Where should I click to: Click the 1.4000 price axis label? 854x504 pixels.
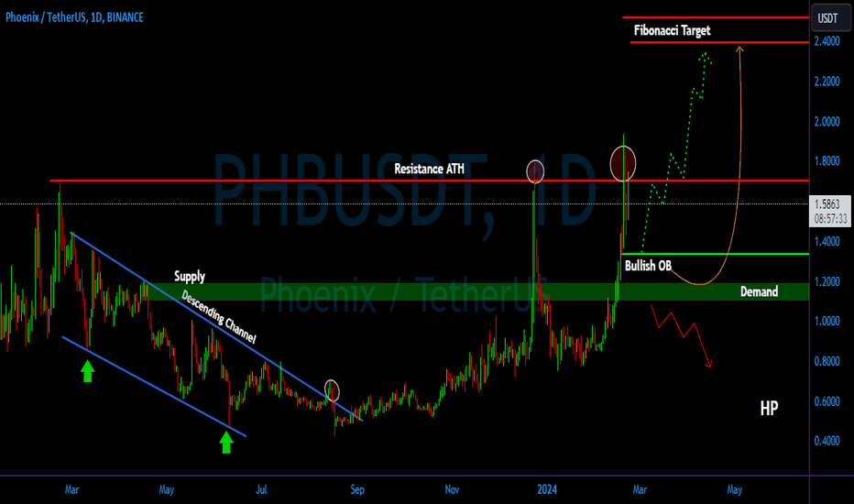[827, 241]
